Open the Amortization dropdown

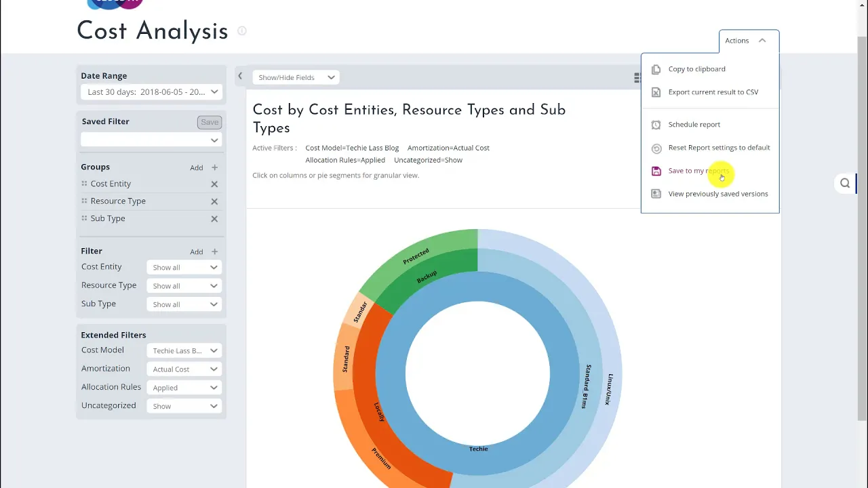[x=184, y=369]
